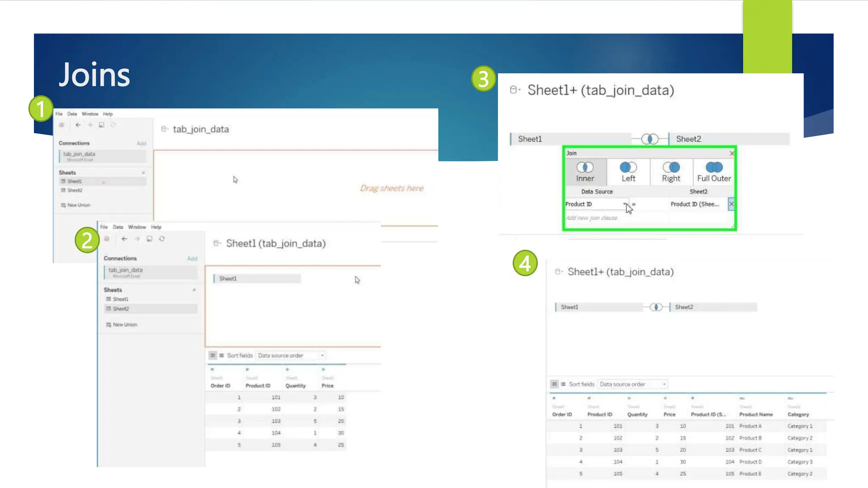This screenshot has height=488, width=868.
Task: Select the Inner join type
Action: click(585, 172)
